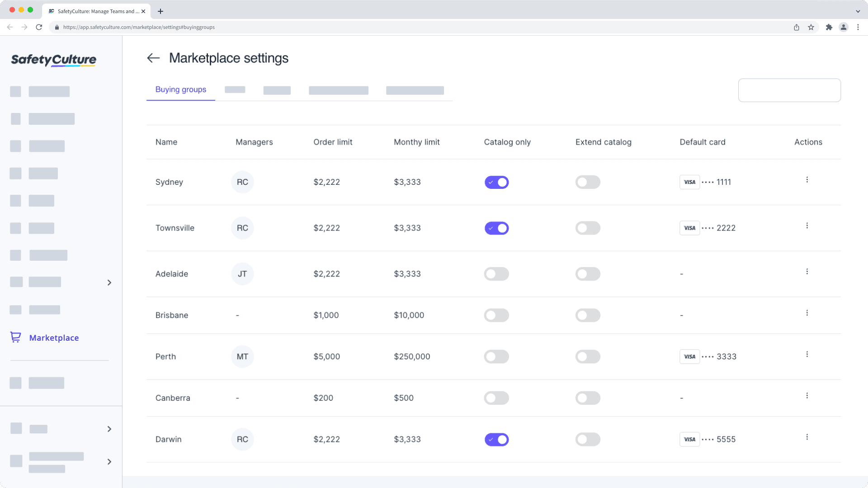This screenshot has height=488, width=868.
Task: Click the search input field
Action: pyautogui.click(x=789, y=90)
